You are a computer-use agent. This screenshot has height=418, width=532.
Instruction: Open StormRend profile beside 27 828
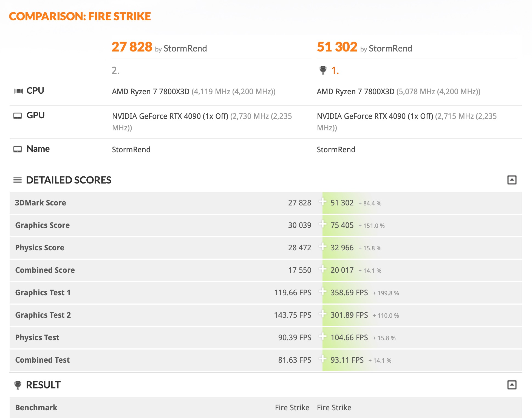pos(185,48)
